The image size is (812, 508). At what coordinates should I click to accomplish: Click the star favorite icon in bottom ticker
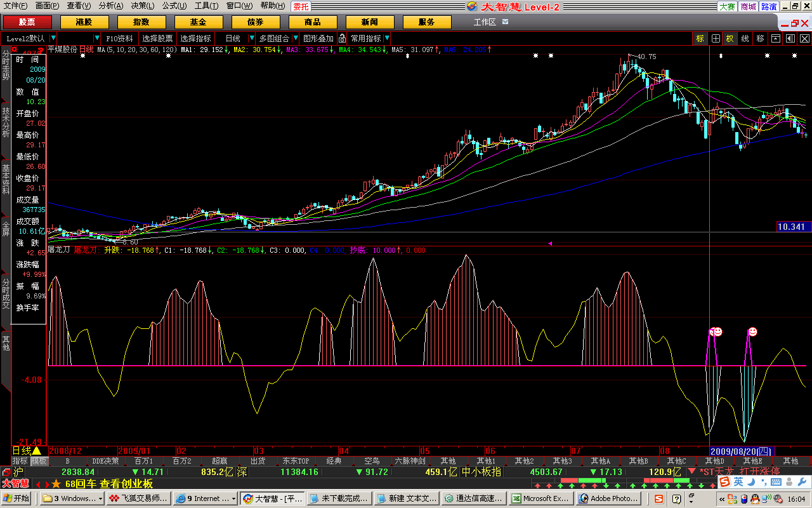pyautogui.click(x=56, y=484)
